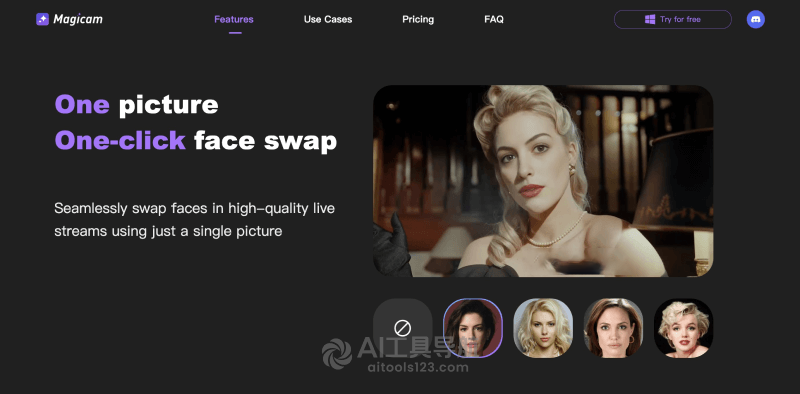Choose the brown-haired woman with hoop earring thumbnail
This screenshot has width=800, height=394.
[x=613, y=328]
